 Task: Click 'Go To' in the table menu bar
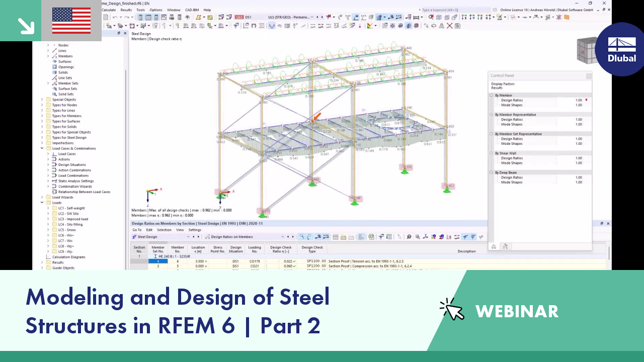click(137, 230)
